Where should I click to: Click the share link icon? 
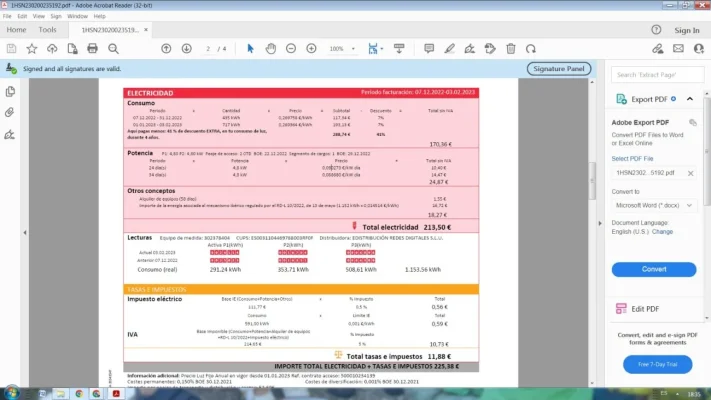pos(658,49)
